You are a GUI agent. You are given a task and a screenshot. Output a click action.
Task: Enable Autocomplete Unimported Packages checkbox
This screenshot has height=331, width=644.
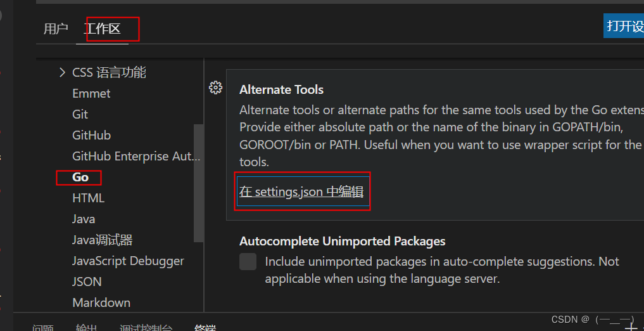pyautogui.click(x=248, y=262)
